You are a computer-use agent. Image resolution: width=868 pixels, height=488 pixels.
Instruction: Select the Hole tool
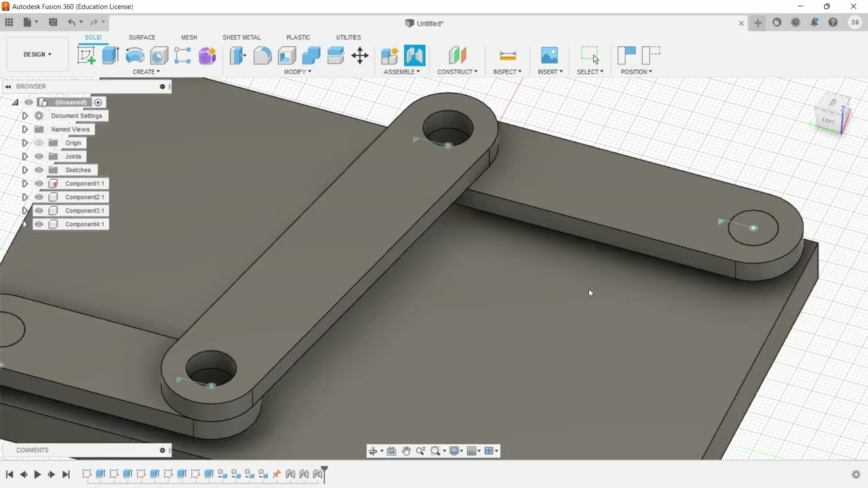(x=159, y=56)
